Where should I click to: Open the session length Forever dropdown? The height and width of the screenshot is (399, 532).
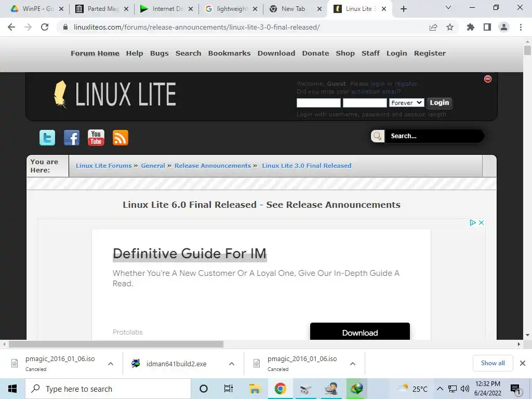pyautogui.click(x=406, y=102)
